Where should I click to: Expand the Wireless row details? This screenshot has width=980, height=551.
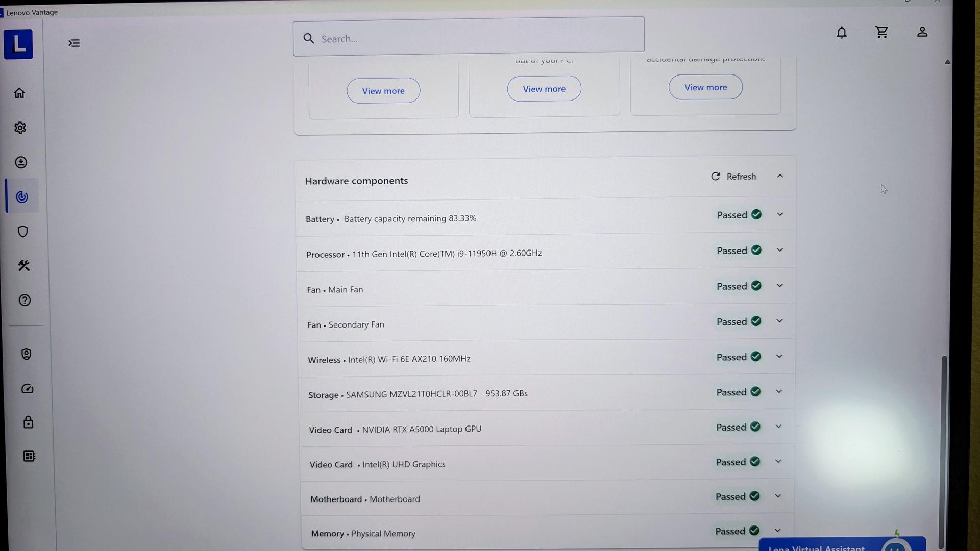779,356
